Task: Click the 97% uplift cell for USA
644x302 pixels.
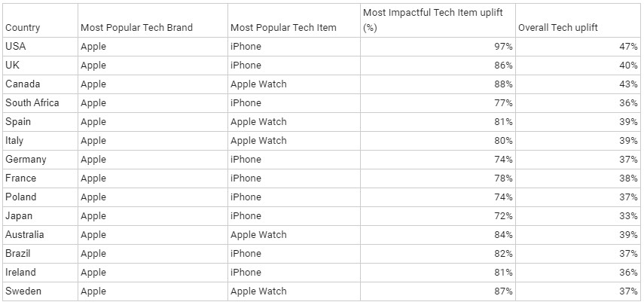Action: click(503, 47)
